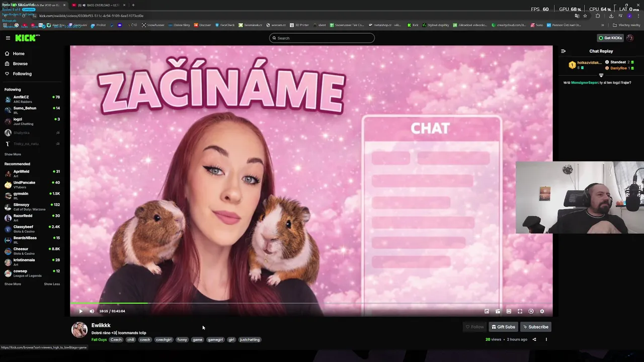The image size is (644, 362).
Task: Mute the video volume
Action: point(92,311)
